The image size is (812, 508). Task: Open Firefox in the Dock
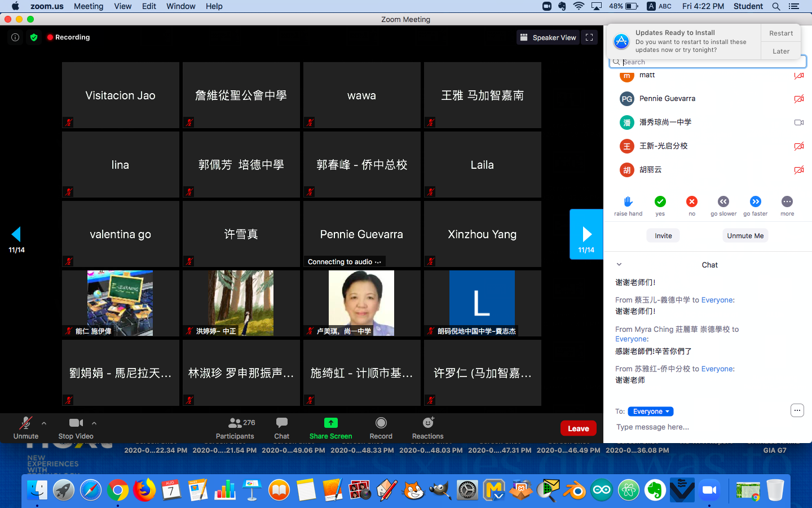(x=144, y=490)
